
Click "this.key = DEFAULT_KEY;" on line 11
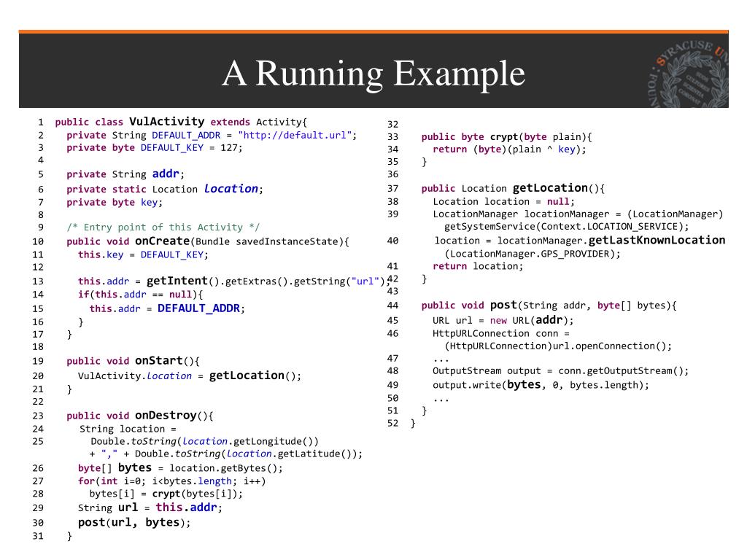pyautogui.click(x=143, y=254)
